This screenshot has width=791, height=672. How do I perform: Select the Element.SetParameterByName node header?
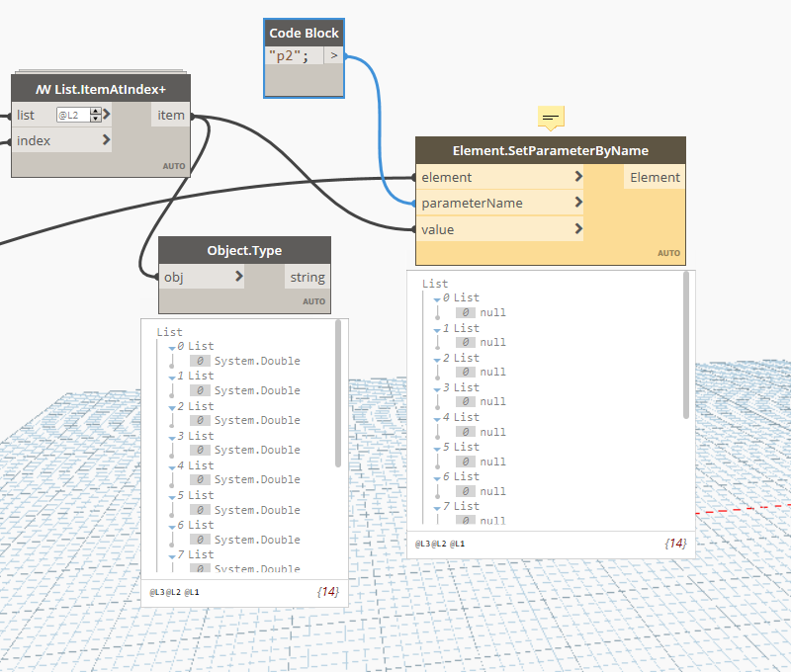(550, 149)
